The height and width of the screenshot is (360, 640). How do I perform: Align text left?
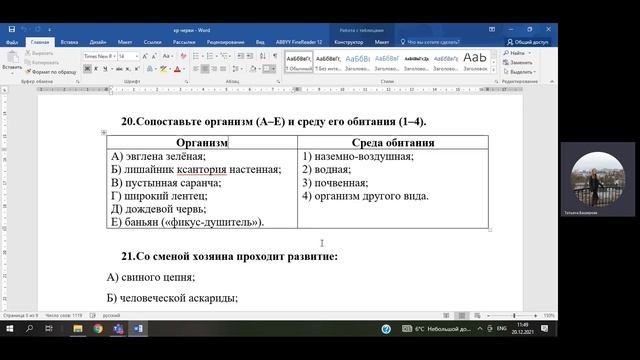coord(196,69)
